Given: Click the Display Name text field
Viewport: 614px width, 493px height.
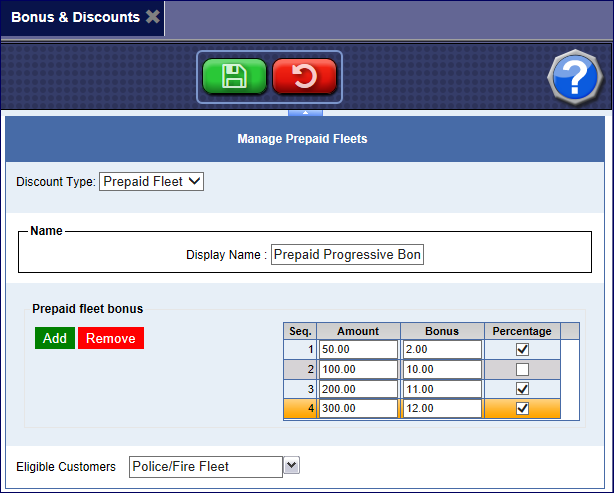Looking at the screenshot, I should pyautogui.click(x=347, y=255).
